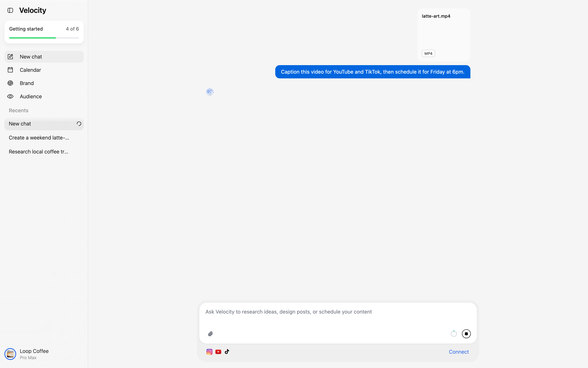This screenshot has width=588, height=368.
Task: Click the Connect link
Action: (459, 352)
